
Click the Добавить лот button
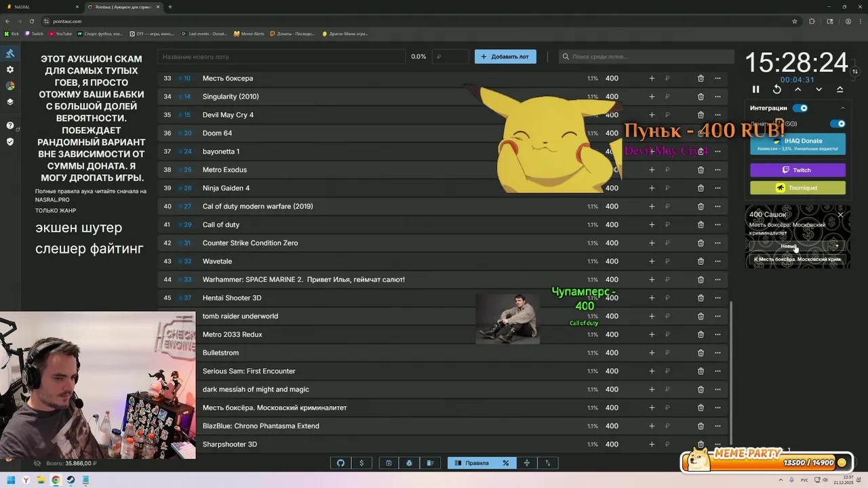[x=505, y=56]
